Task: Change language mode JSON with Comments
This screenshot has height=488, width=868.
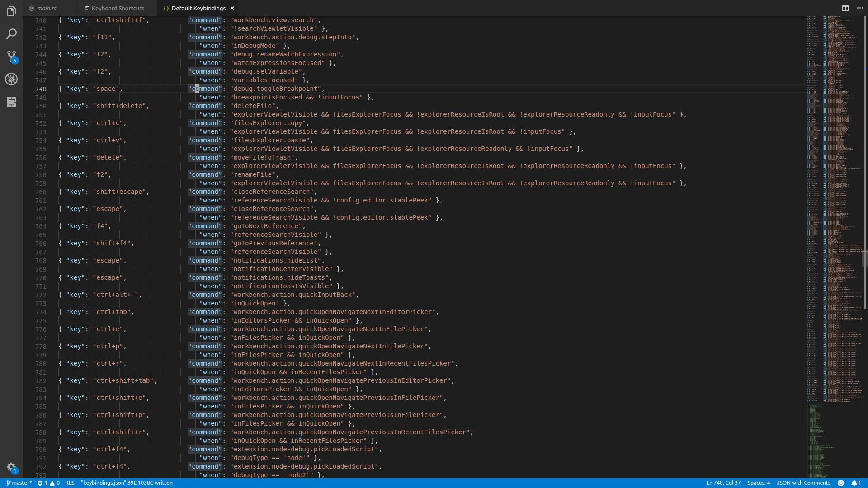Action: click(803, 483)
